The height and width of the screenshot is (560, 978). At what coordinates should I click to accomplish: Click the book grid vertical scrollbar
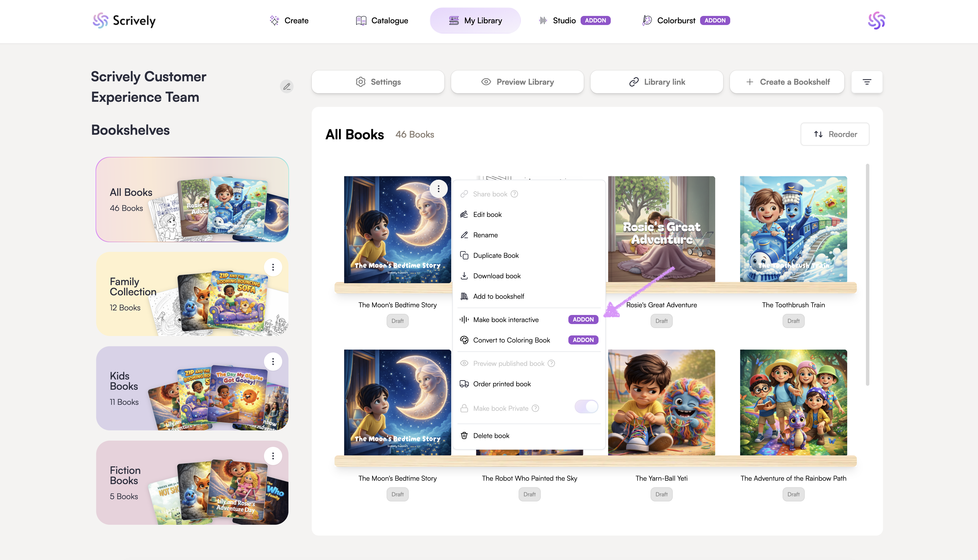(x=868, y=274)
